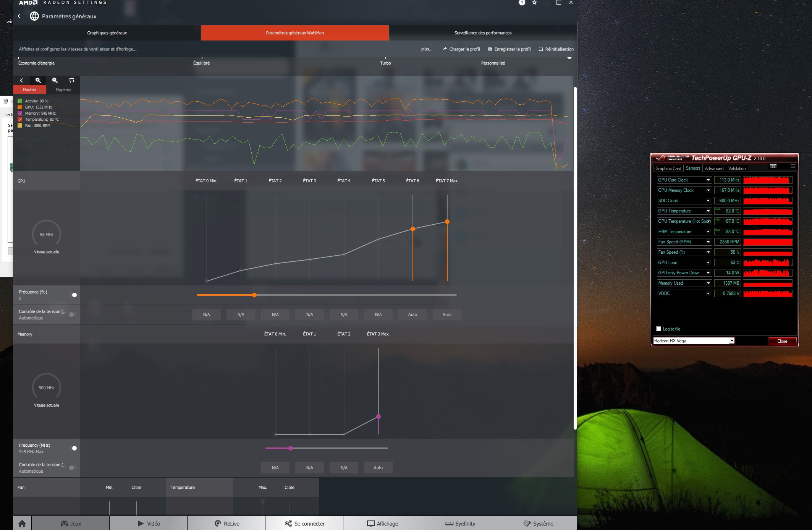This screenshot has height=530, width=812.
Task: Open the help question mark icon
Action: 522,3
